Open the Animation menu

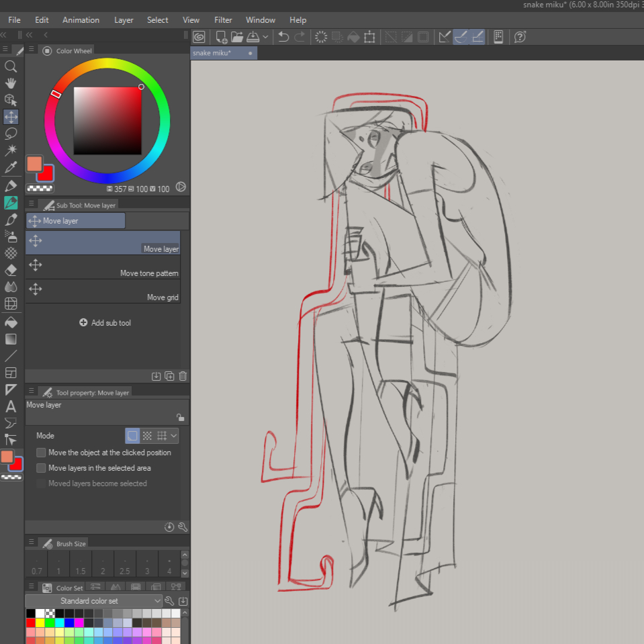pyautogui.click(x=81, y=20)
